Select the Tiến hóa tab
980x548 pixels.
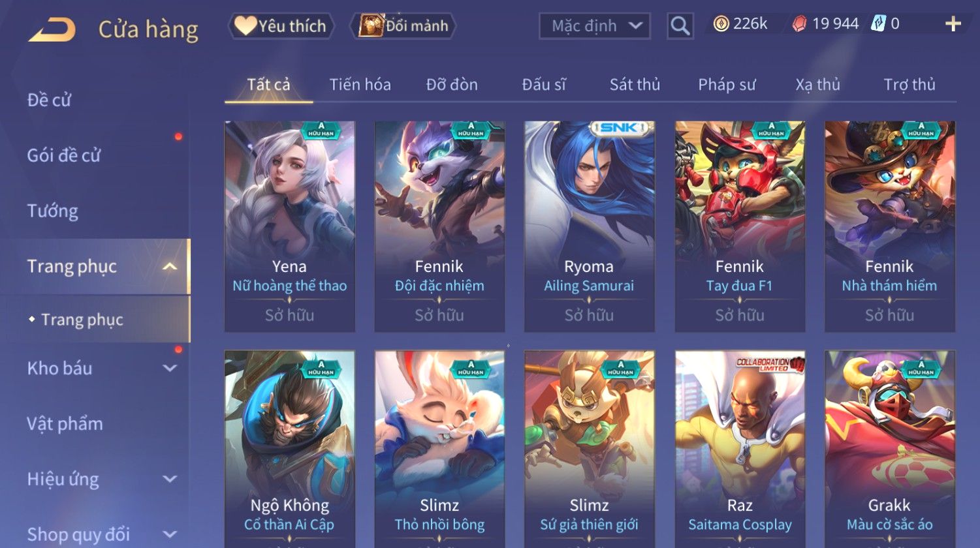pos(360,85)
